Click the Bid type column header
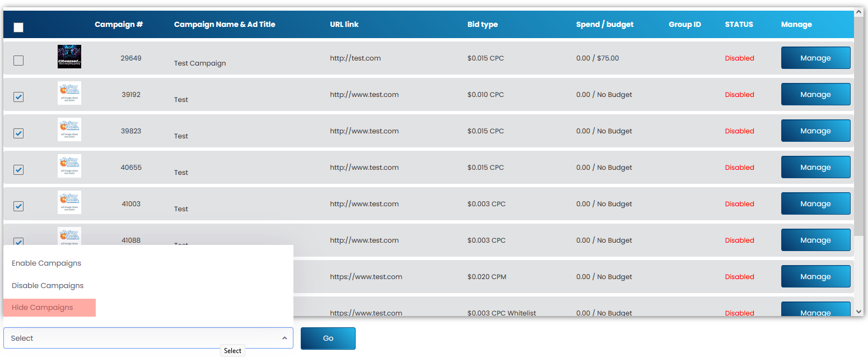868x357 pixels. click(x=483, y=25)
